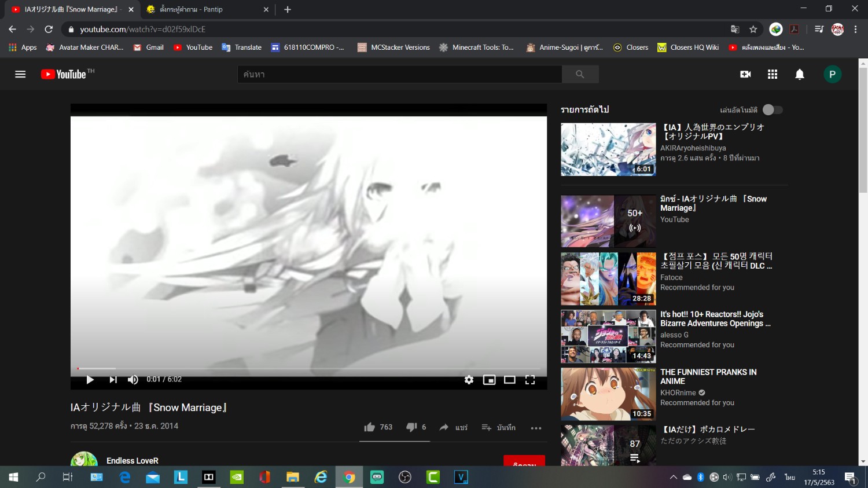
Task: Open the Apps bookmarks shortcut
Action: pos(23,47)
